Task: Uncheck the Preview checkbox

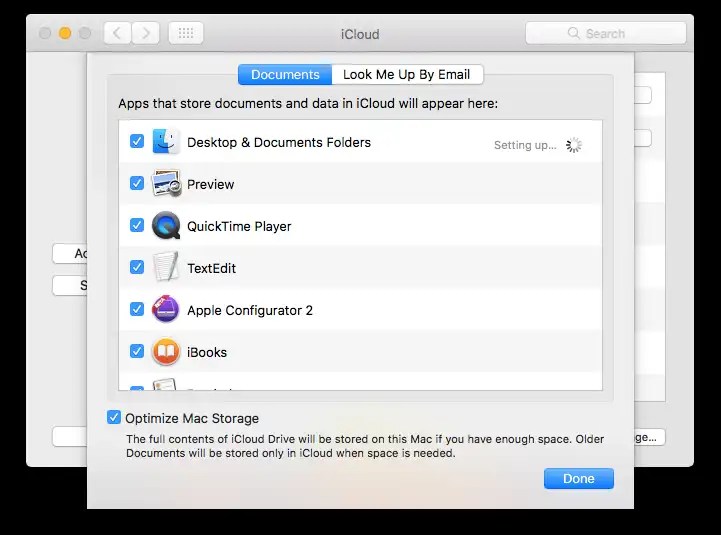Action: (x=137, y=183)
